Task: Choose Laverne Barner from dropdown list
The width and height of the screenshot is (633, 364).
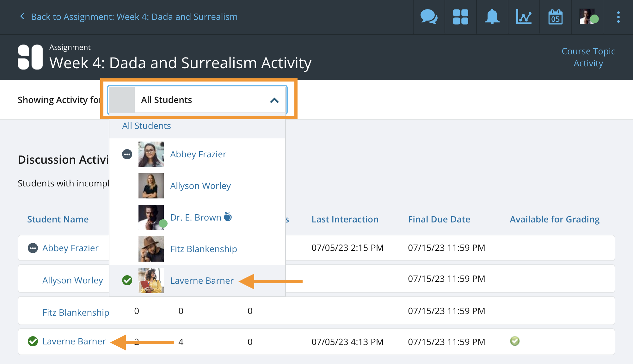Action: [202, 281]
